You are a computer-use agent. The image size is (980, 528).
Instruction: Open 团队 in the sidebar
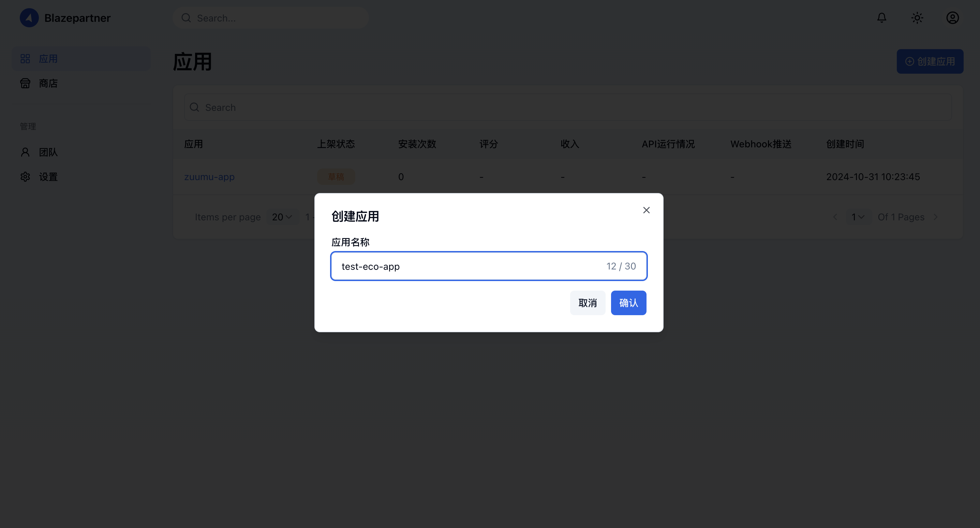pos(81,152)
